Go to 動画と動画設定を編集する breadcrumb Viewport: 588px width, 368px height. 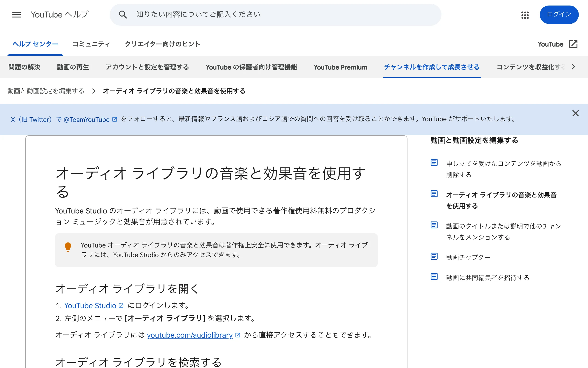46,91
